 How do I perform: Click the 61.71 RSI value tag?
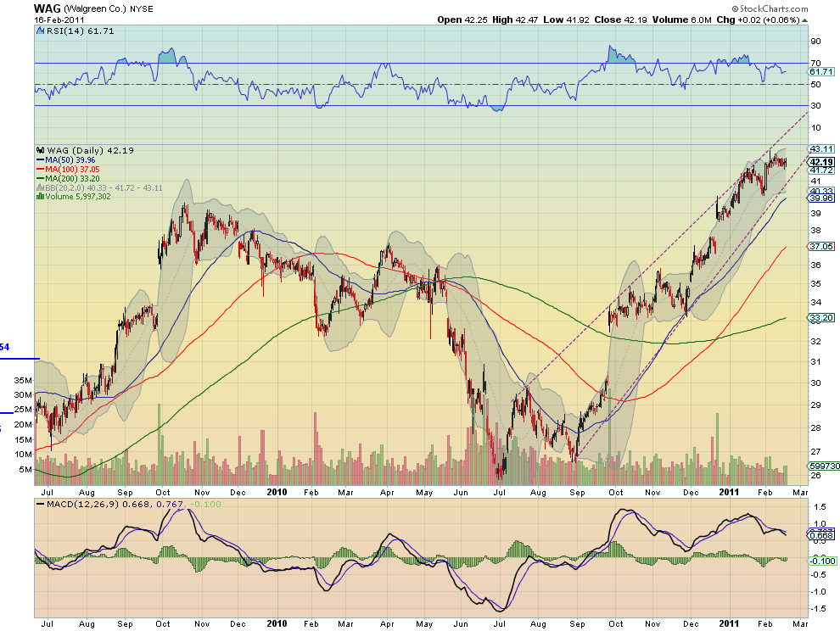821,72
